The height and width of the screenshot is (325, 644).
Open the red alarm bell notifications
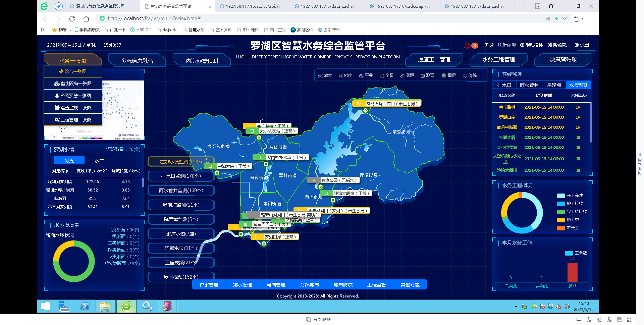(x=467, y=45)
